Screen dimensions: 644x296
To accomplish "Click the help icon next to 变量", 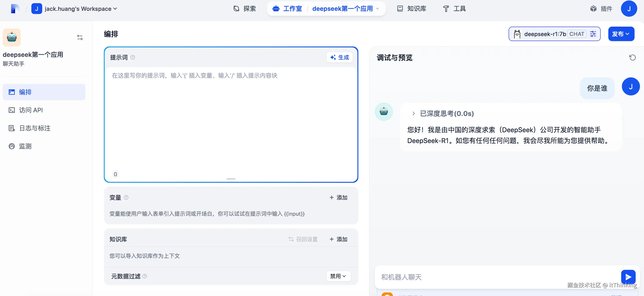I will click(x=126, y=197).
